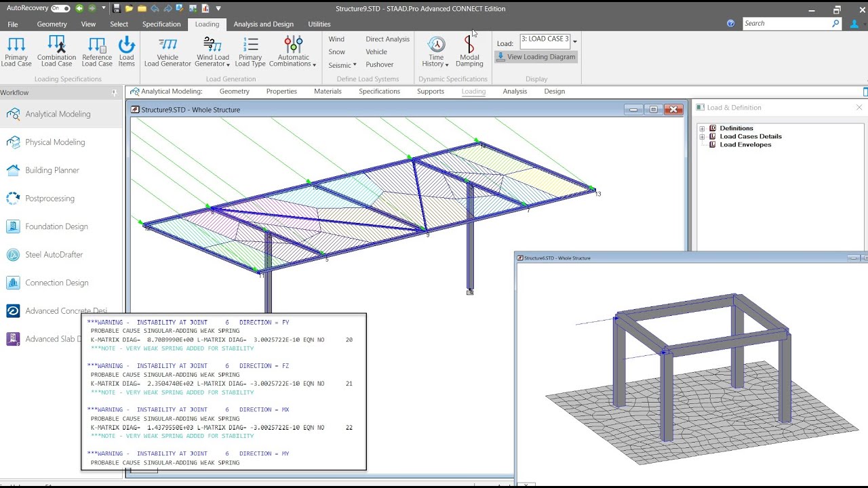Click the Snow load system button
868x488 pixels.
337,52
